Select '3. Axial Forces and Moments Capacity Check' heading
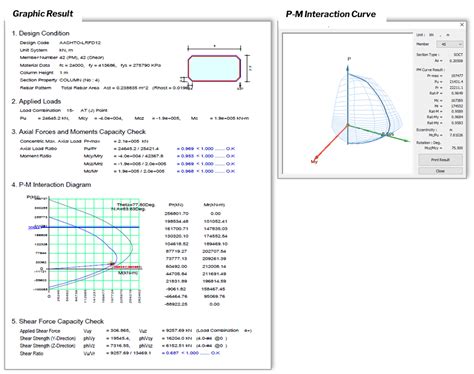The height and width of the screenshot is (374, 474). pyautogui.click(x=79, y=132)
